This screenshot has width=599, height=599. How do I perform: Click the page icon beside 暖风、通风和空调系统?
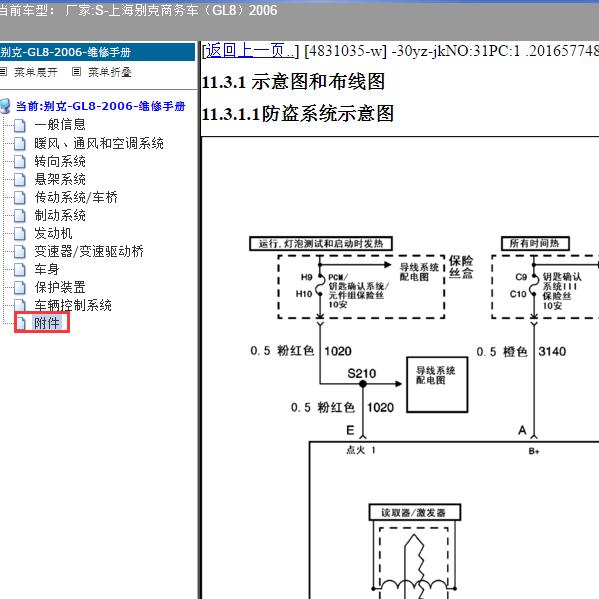pos(19,143)
